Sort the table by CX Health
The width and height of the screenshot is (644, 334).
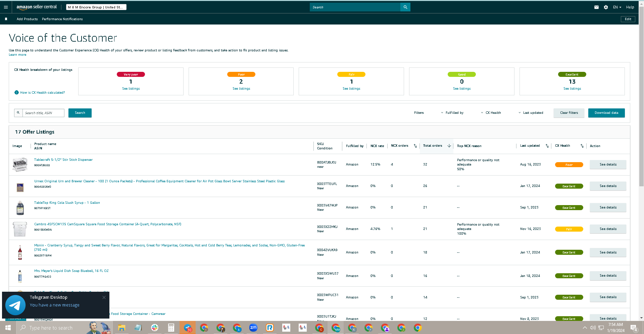pyautogui.click(x=582, y=146)
